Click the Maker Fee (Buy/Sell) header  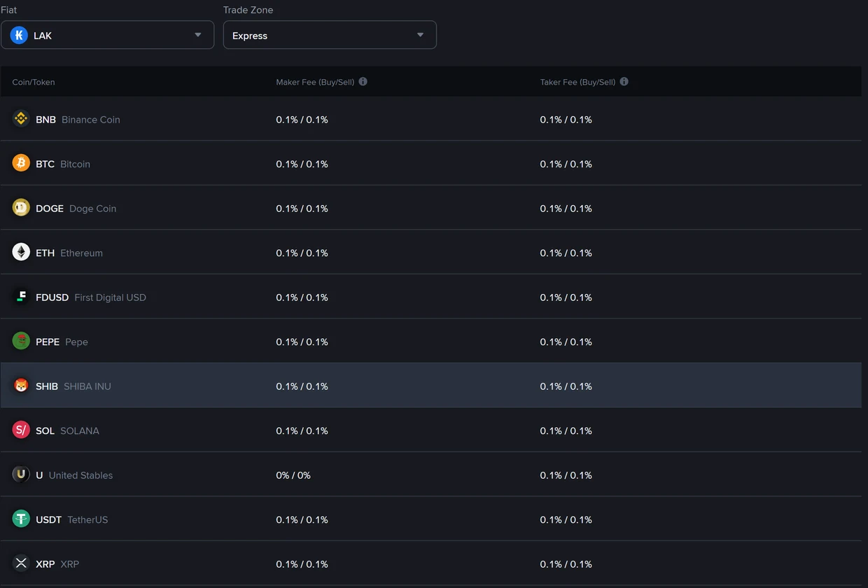pos(315,83)
